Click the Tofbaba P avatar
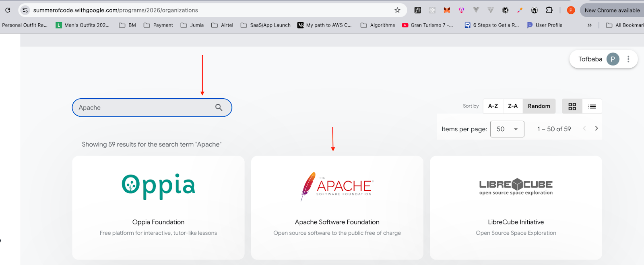This screenshot has height=265, width=644. (x=613, y=59)
